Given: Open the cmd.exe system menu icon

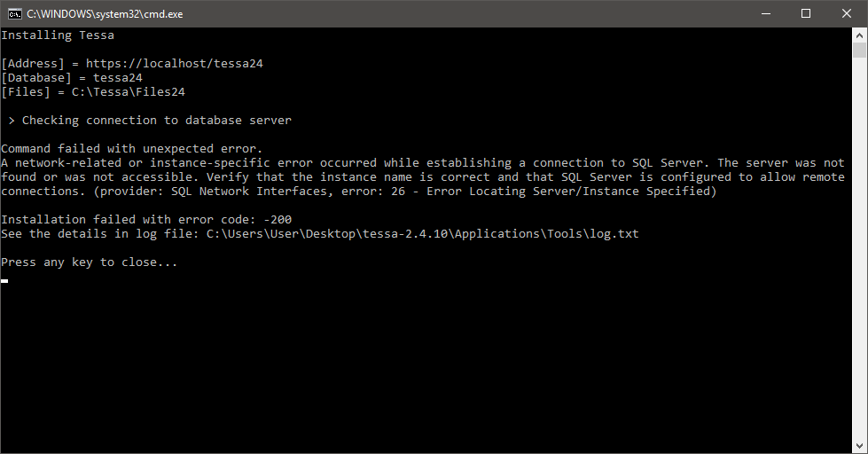Looking at the screenshot, I should pyautogui.click(x=14, y=14).
